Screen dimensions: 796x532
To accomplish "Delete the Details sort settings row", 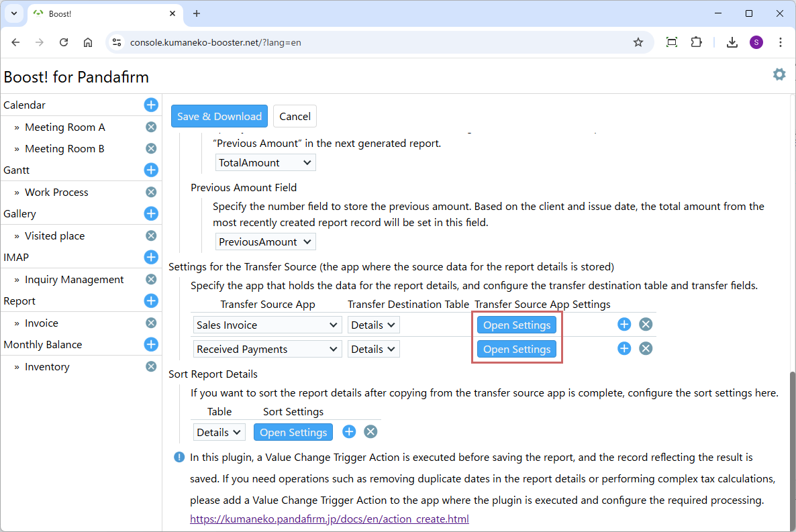I will click(370, 432).
